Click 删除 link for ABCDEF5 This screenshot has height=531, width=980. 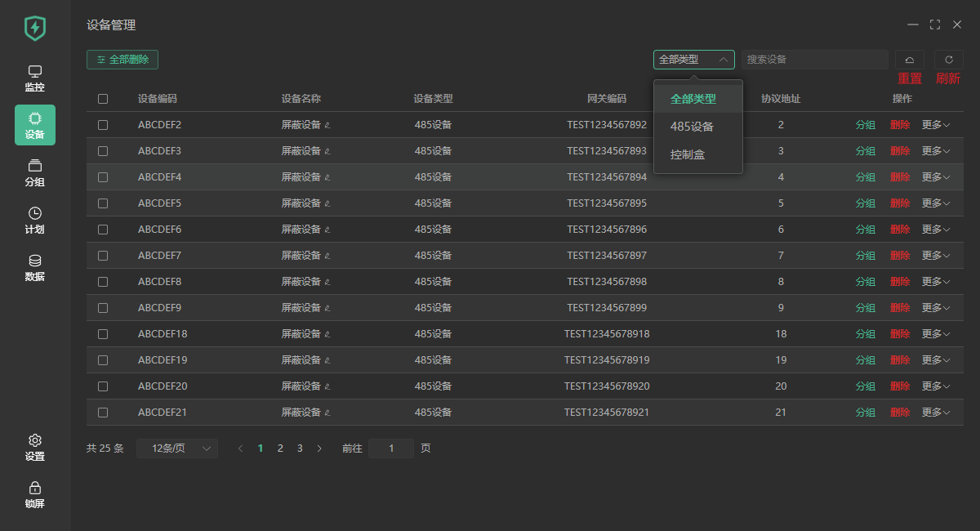tap(900, 203)
